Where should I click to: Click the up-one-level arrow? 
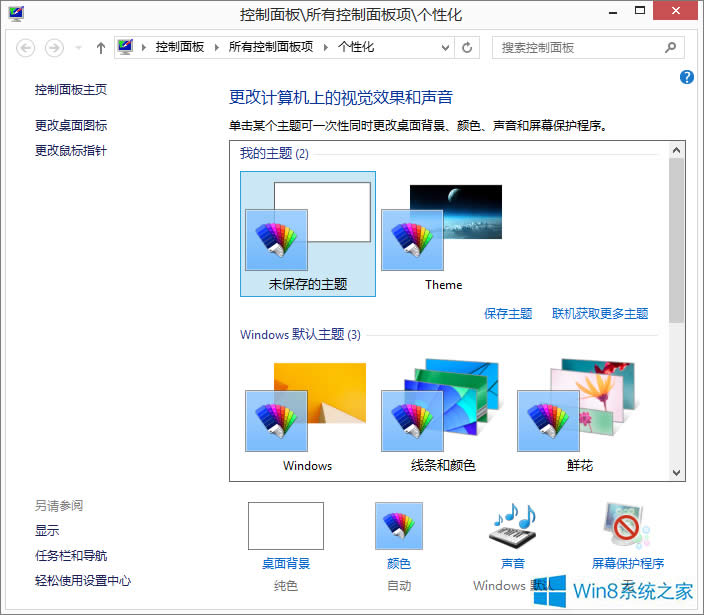101,48
